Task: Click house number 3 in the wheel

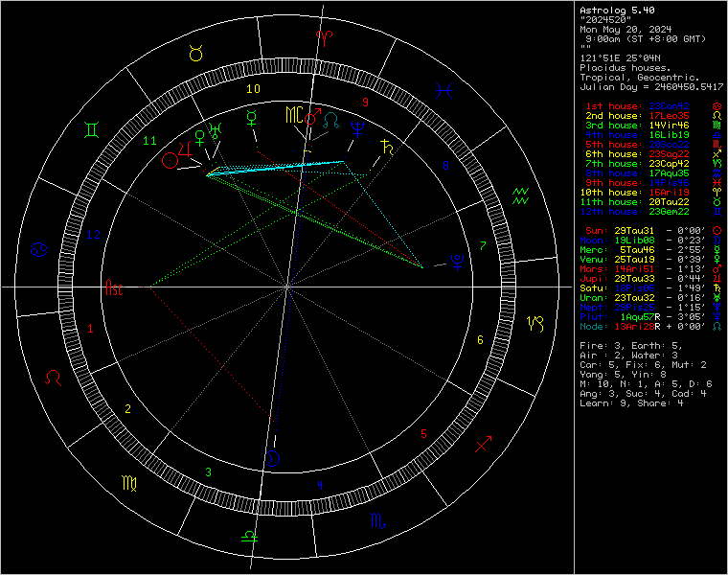Action: (x=209, y=471)
